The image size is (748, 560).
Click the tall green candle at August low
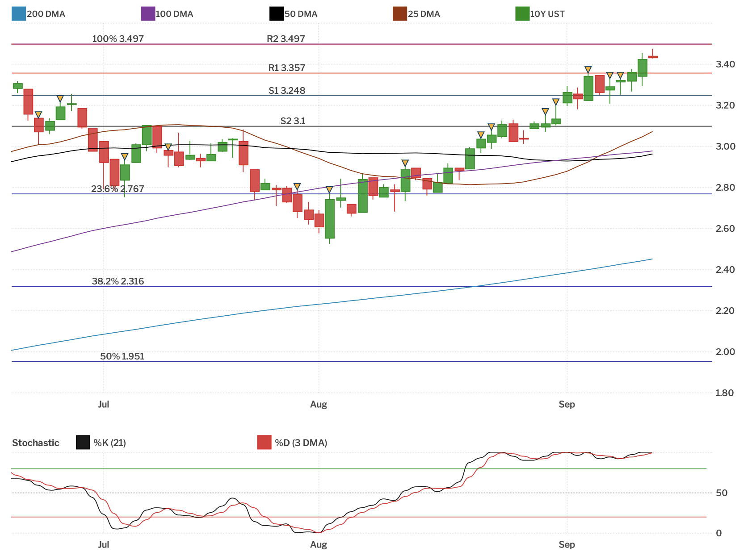click(330, 219)
